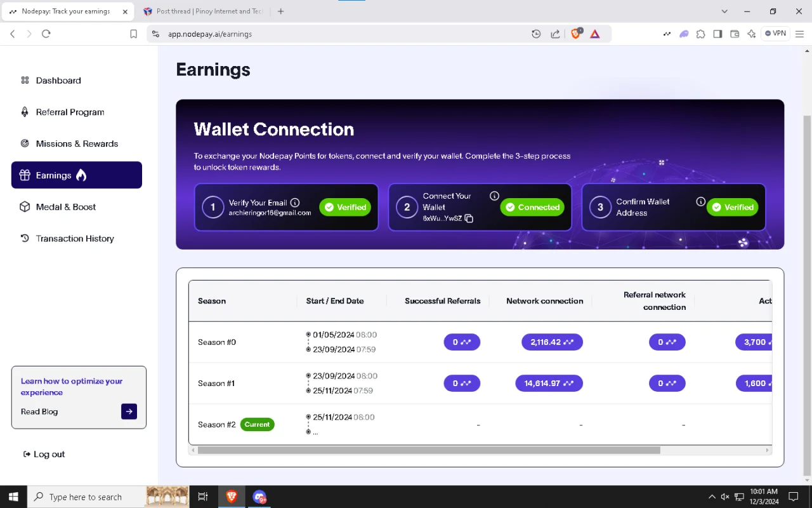
Task: Click the Log out link
Action: (44, 454)
